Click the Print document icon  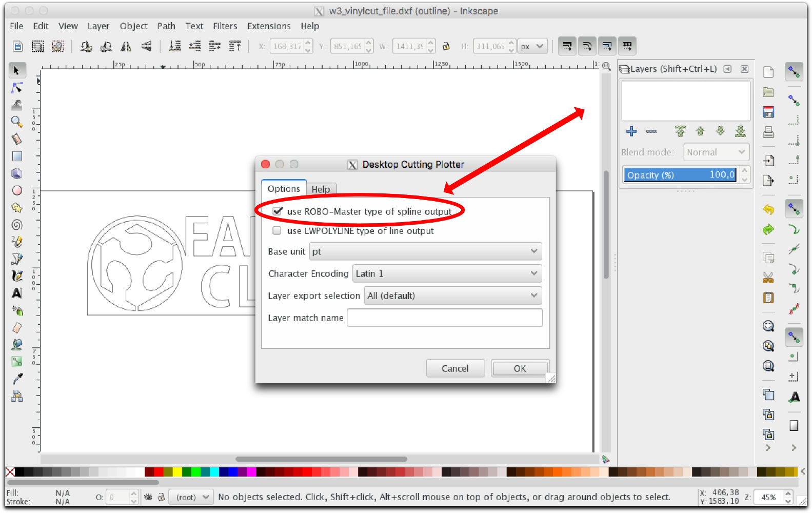pos(768,132)
